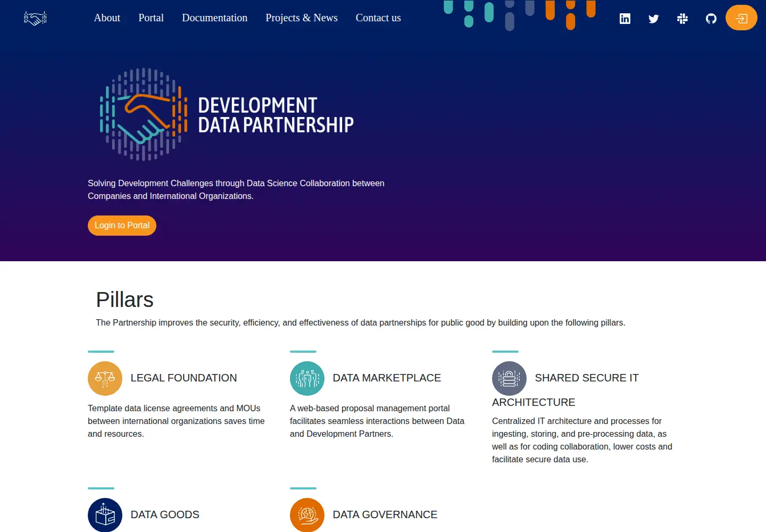Open Projects & News in navbar
The height and width of the screenshot is (532, 766).
tap(302, 18)
